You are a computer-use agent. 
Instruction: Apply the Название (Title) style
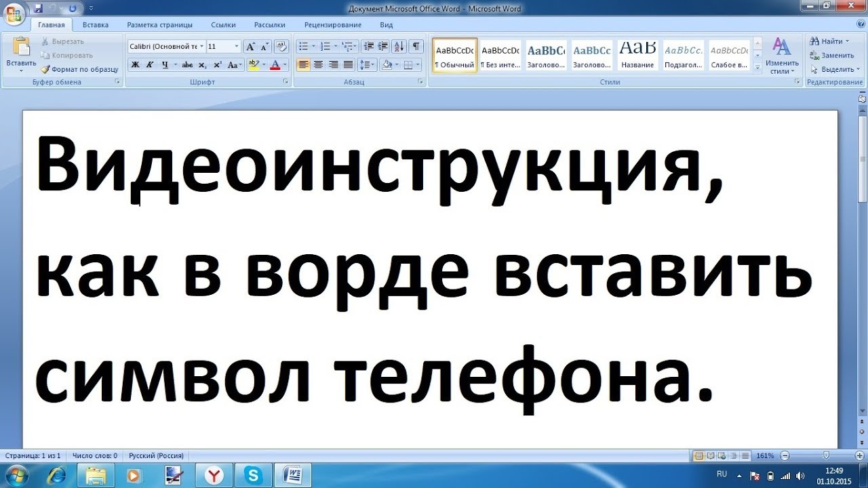637,55
